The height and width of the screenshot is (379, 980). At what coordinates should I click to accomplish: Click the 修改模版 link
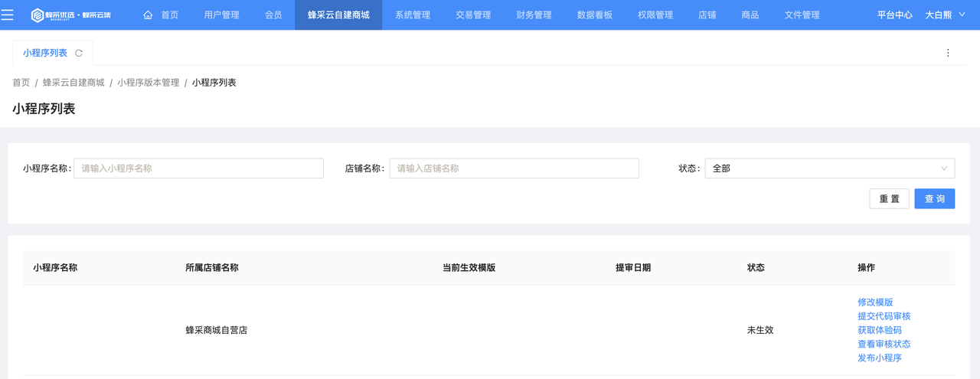[875, 302]
